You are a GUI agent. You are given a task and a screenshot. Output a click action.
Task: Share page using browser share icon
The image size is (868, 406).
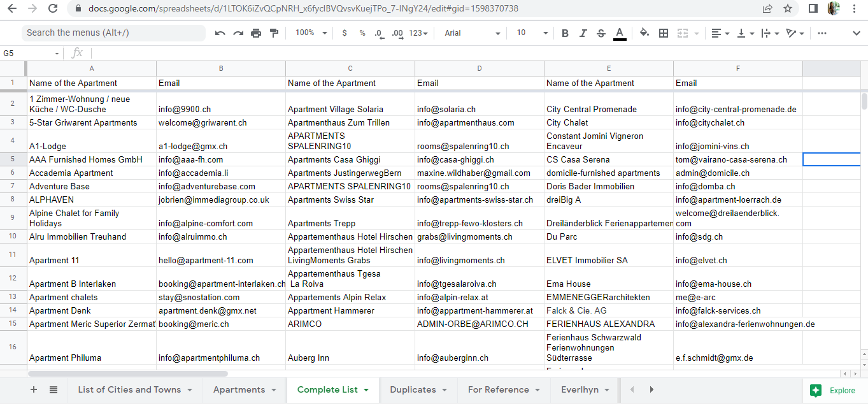(x=767, y=8)
